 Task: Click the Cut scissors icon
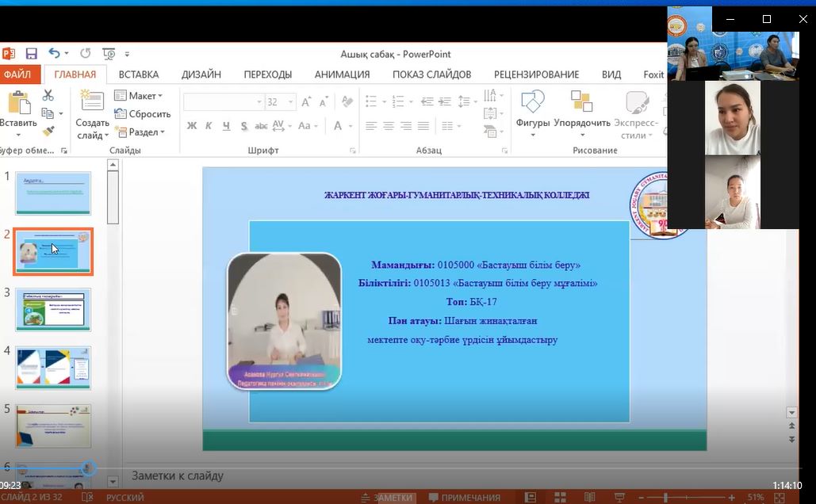coord(48,96)
